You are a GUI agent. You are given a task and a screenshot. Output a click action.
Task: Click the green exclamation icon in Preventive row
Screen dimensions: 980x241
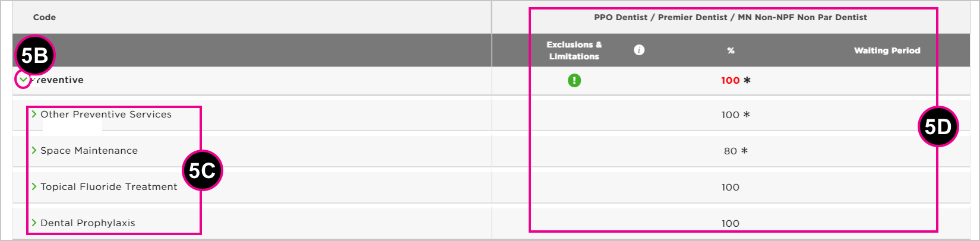574,80
